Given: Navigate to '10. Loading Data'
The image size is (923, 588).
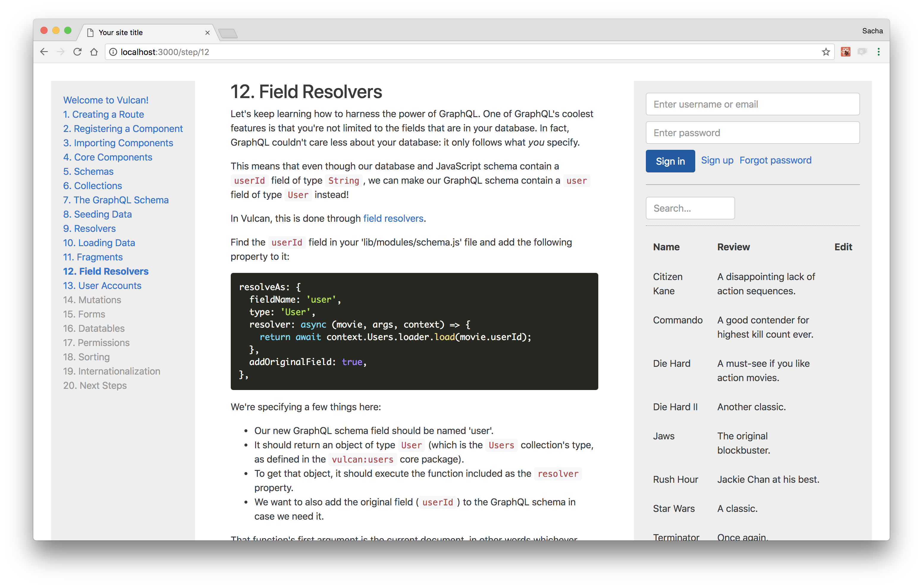Looking at the screenshot, I should 99,243.
